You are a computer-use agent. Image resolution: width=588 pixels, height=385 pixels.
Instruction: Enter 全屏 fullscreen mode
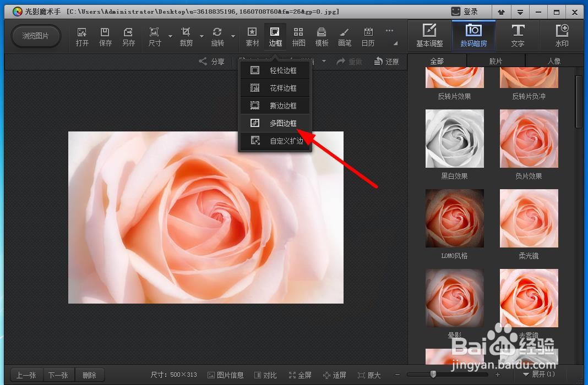click(301, 375)
